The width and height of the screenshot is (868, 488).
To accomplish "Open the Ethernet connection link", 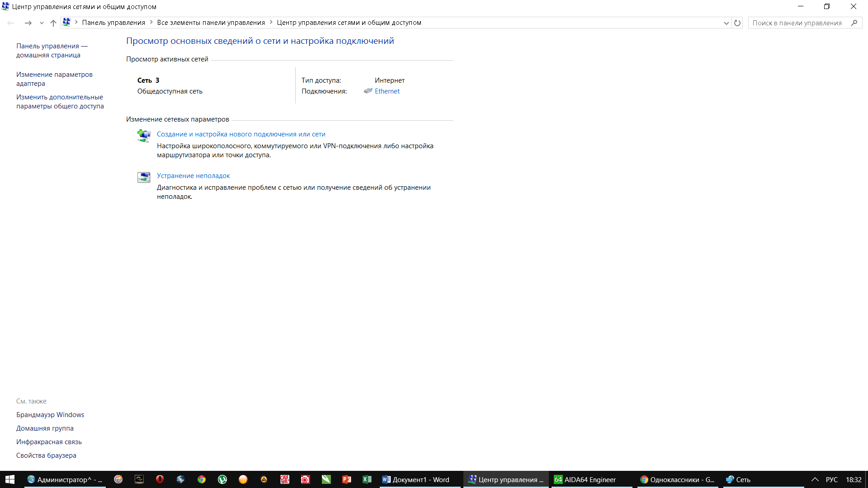I will pos(387,91).
